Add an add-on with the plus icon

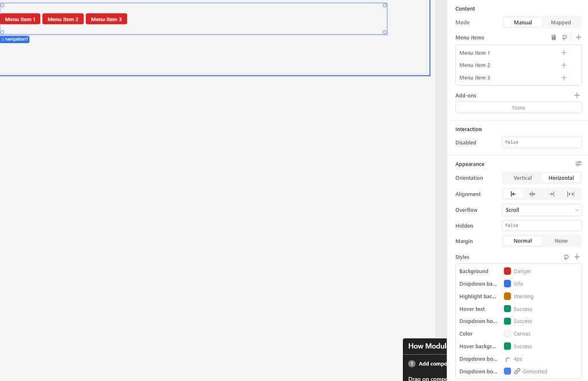point(577,95)
